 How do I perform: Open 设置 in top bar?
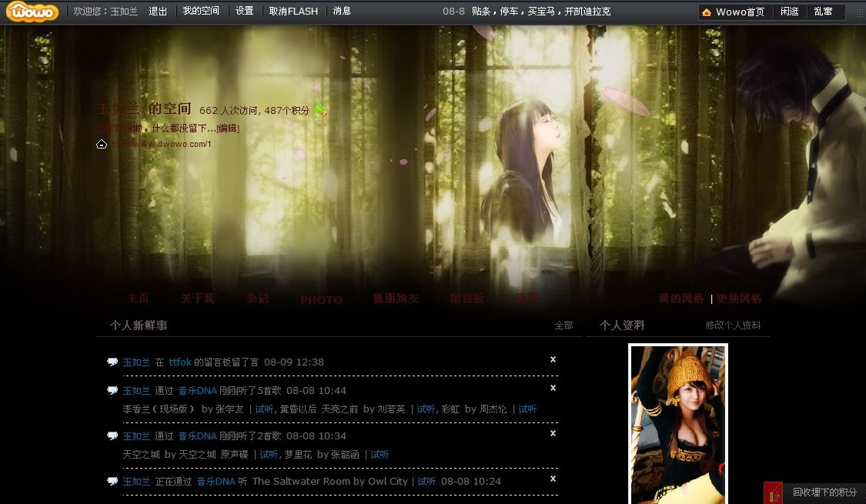click(244, 11)
